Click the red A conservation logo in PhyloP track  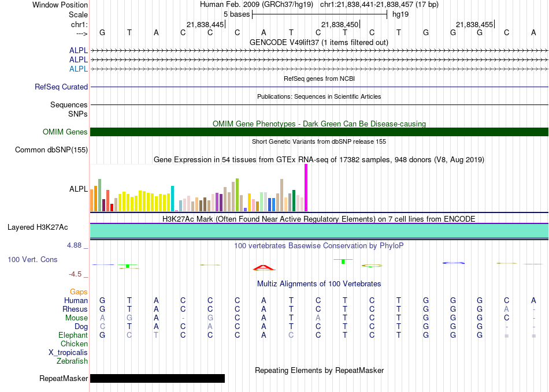point(264,268)
